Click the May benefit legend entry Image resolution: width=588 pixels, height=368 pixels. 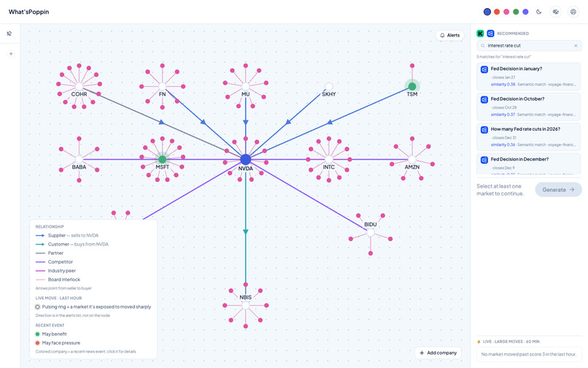pyautogui.click(x=51, y=334)
